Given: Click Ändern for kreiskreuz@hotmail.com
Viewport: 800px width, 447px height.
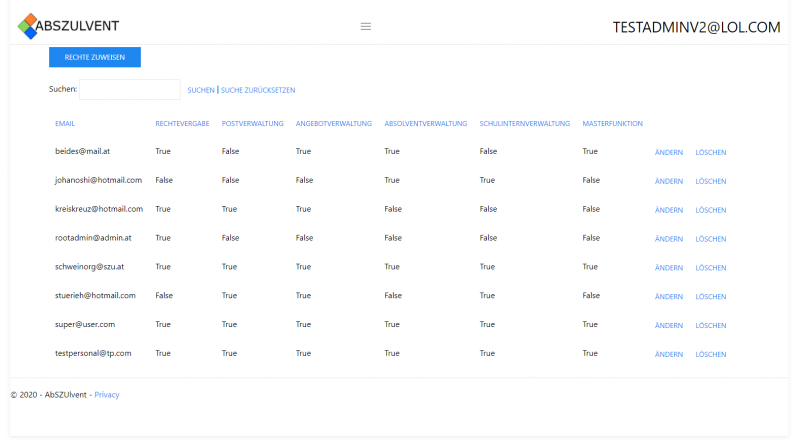Looking at the screenshot, I should click(669, 210).
